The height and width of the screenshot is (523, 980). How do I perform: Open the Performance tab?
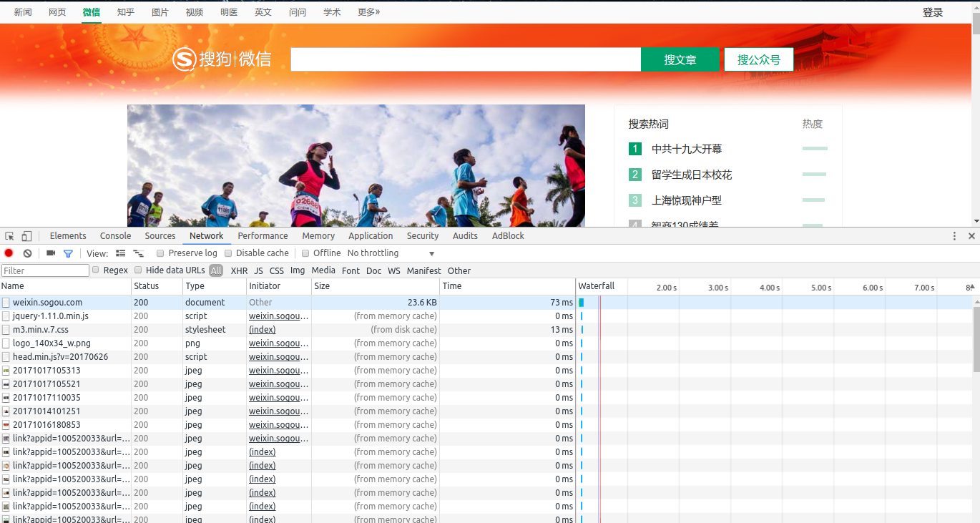click(263, 236)
